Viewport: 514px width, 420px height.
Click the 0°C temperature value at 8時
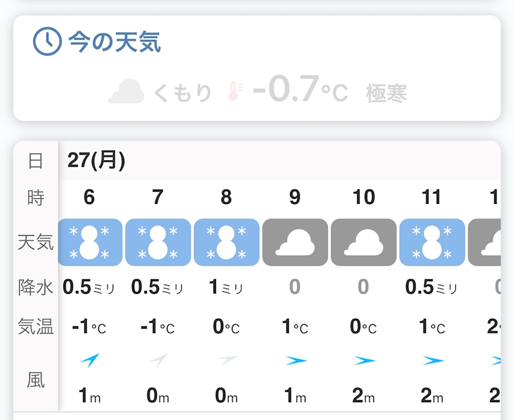pyautogui.click(x=226, y=327)
